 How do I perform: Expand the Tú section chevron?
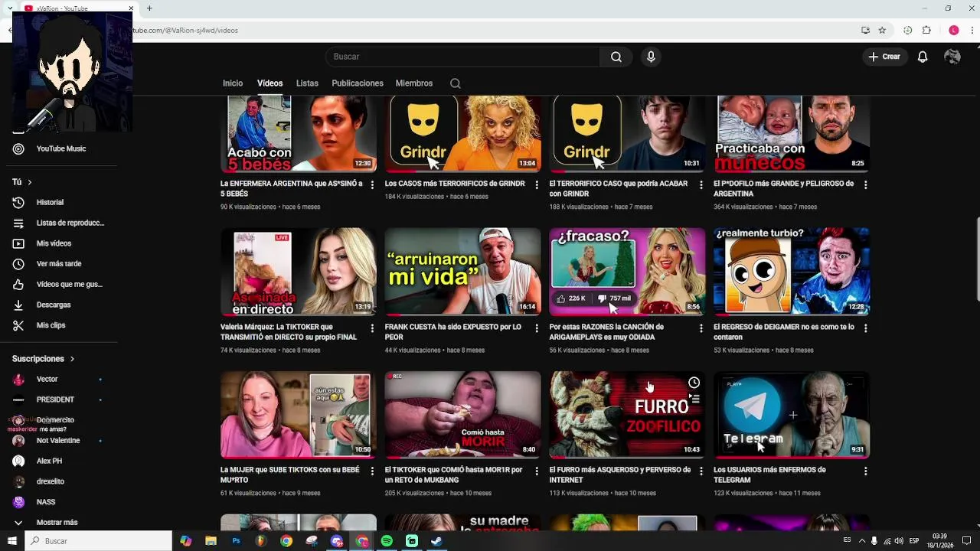click(30, 182)
